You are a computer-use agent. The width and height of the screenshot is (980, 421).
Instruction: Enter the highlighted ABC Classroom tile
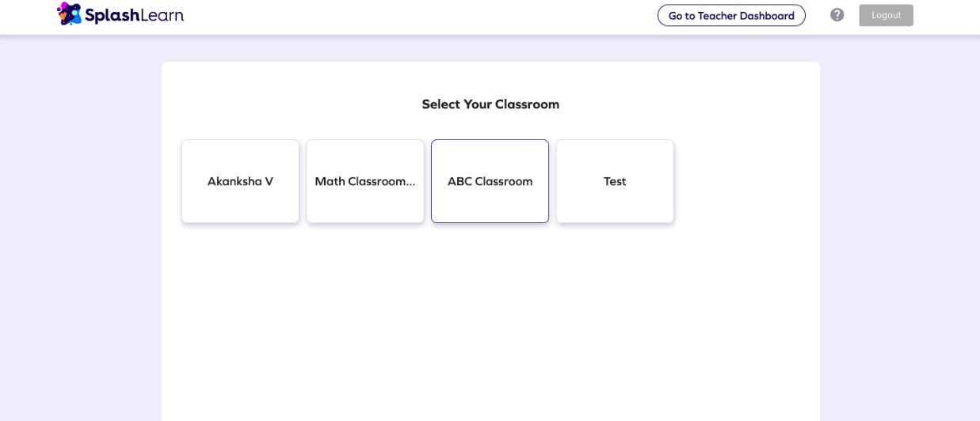pyautogui.click(x=490, y=198)
